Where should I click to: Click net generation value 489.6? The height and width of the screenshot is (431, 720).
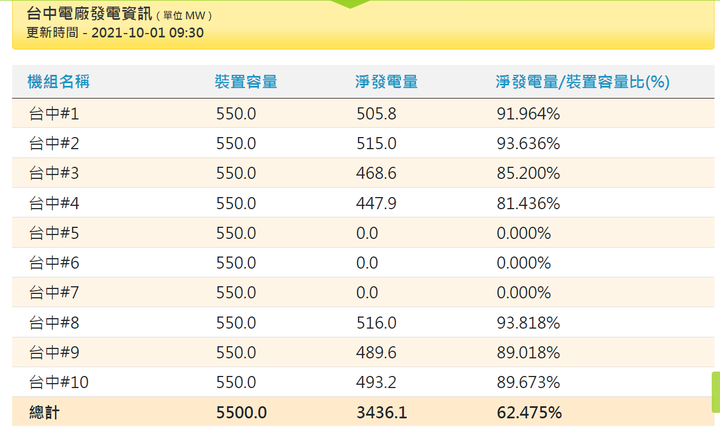[x=377, y=353]
